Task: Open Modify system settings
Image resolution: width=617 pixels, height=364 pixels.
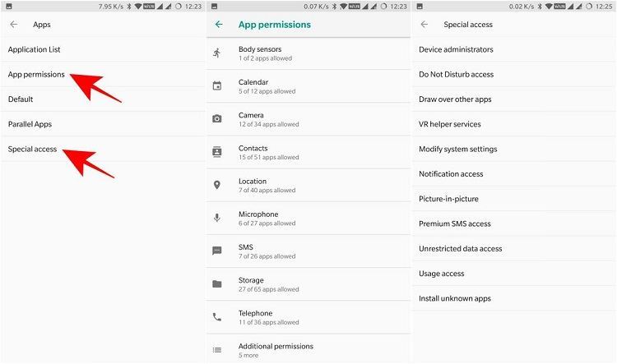Action: pos(457,149)
